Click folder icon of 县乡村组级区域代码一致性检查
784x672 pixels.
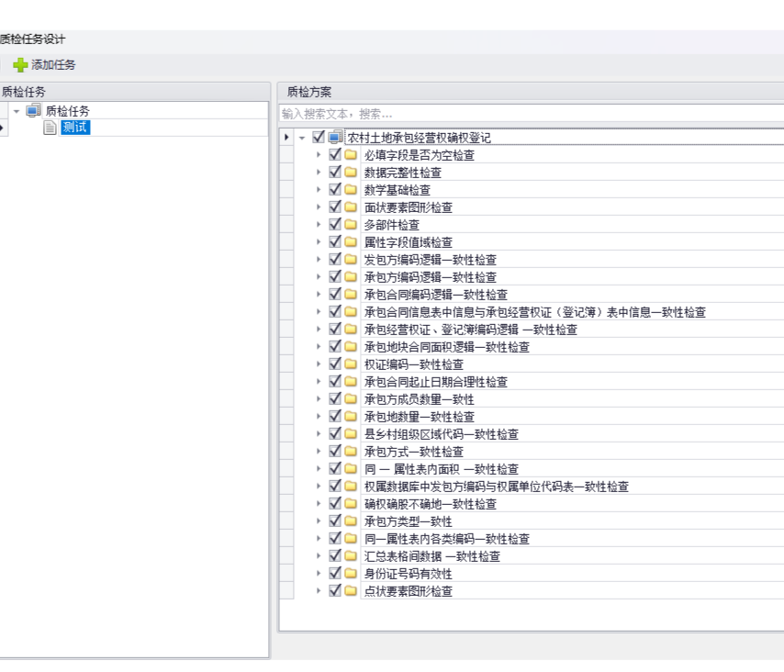point(351,433)
